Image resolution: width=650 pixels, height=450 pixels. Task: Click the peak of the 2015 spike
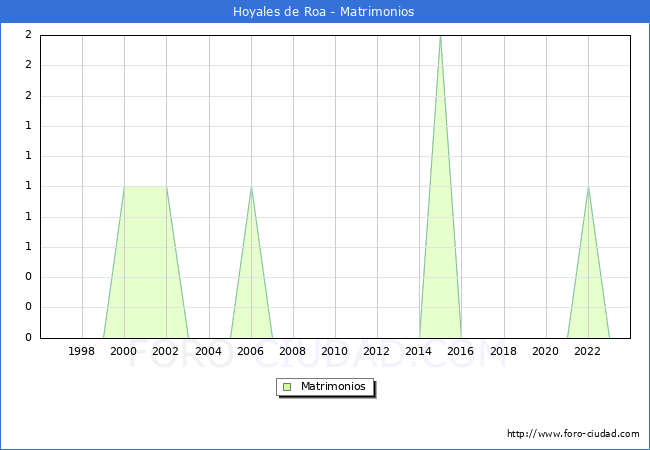click(x=440, y=36)
